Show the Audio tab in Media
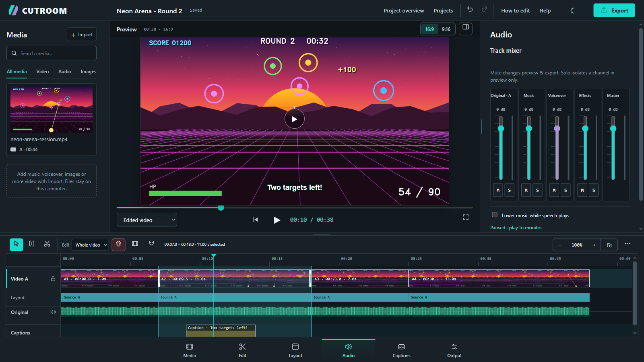644x362 pixels. [x=65, y=72]
